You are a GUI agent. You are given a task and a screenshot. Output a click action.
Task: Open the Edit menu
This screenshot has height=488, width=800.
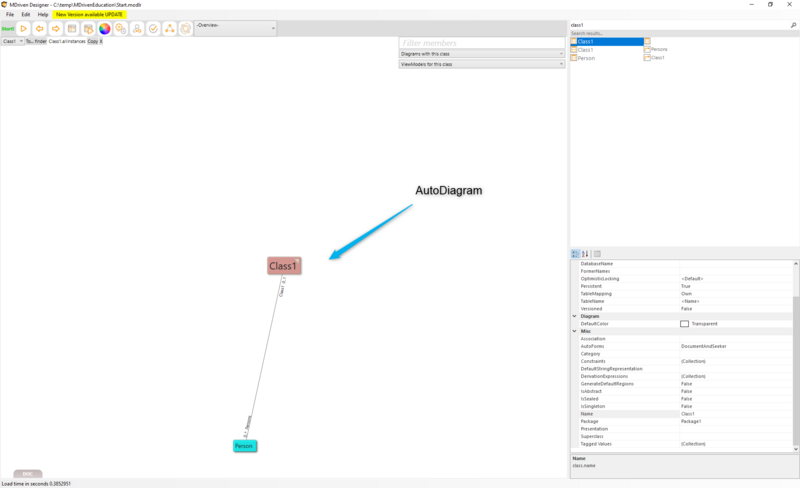pyautogui.click(x=26, y=15)
